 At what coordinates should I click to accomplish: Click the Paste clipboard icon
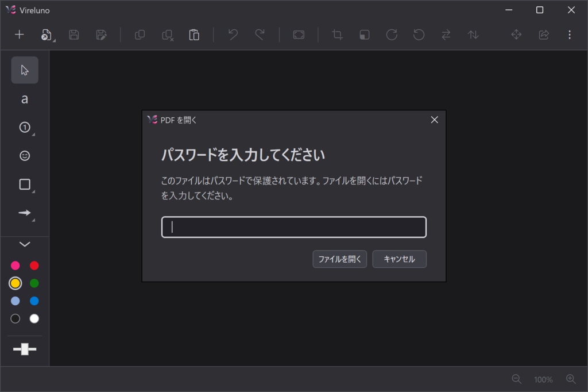[x=194, y=34]
